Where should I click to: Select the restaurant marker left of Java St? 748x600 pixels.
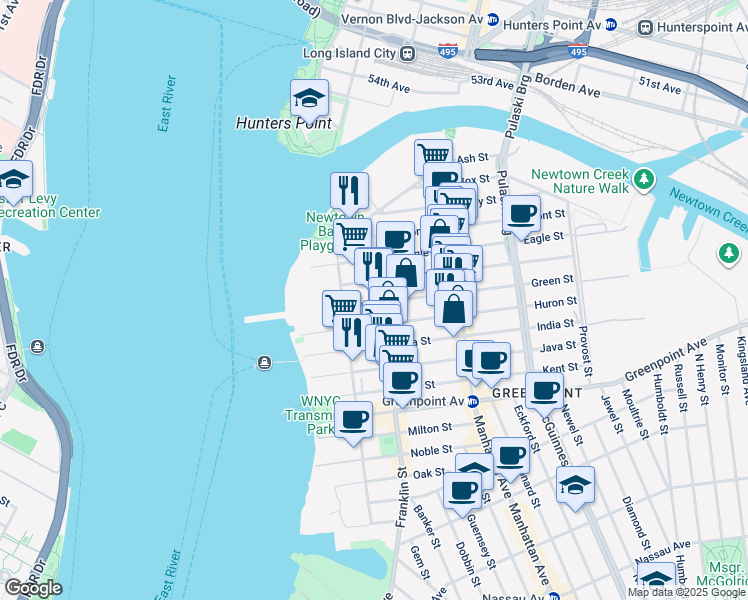[x=352, y=333]
